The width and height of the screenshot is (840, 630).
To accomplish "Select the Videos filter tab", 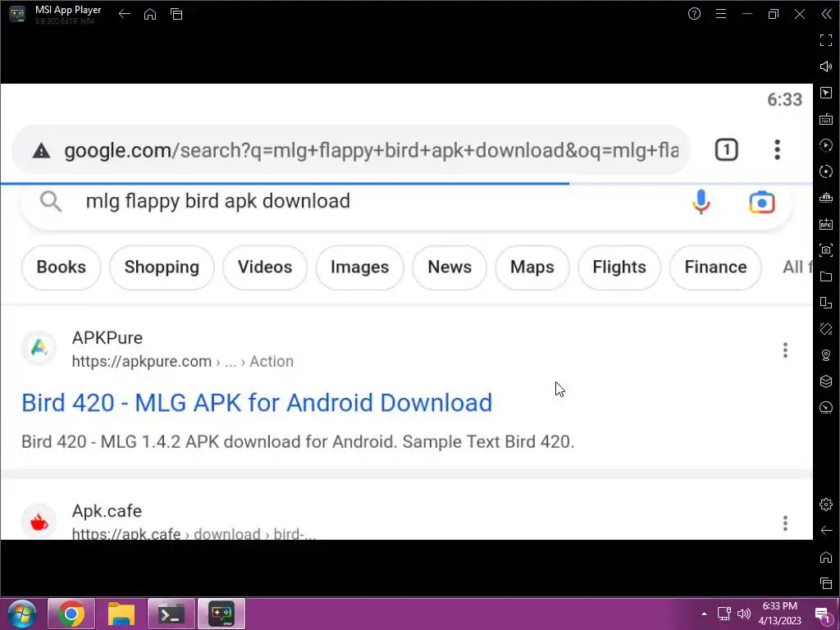I will [x=265, y=267].
